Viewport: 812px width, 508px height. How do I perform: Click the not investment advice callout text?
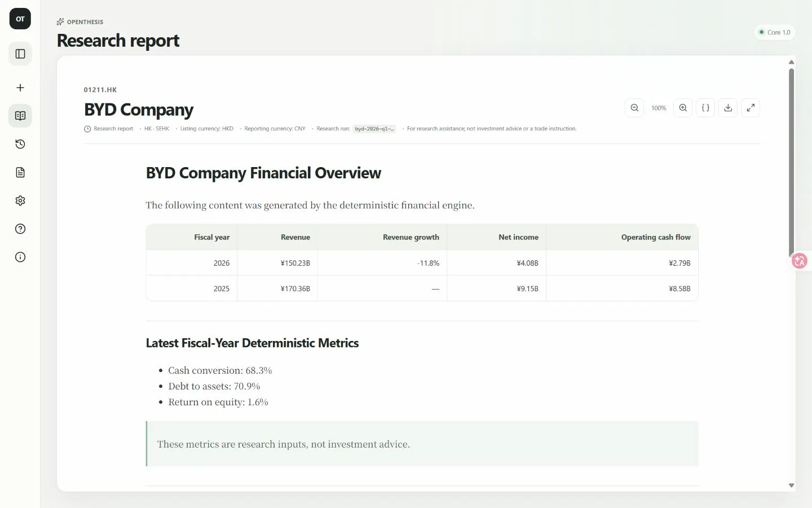pos(283,444)
